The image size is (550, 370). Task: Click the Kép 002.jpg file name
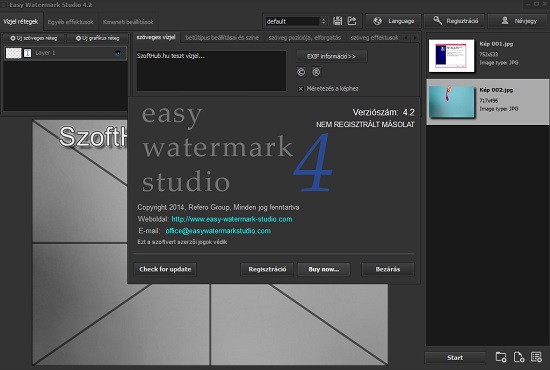pyautogui.click(x=496, y=90)
